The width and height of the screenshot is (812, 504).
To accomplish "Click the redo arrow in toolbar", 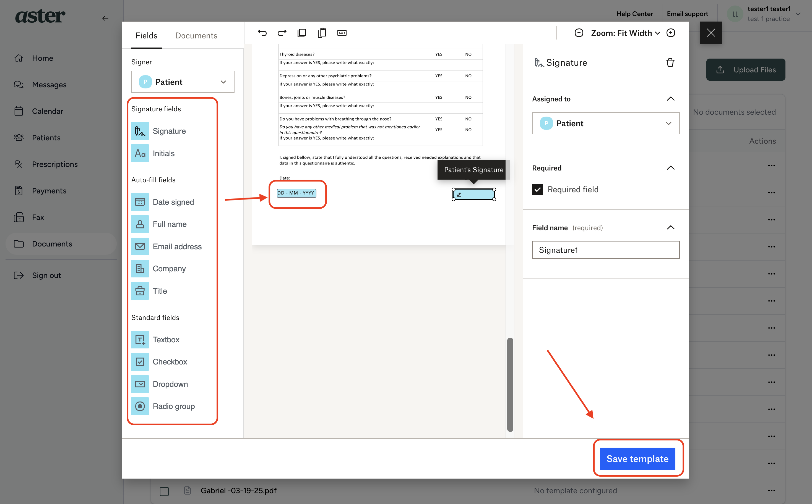I will 282,33.
